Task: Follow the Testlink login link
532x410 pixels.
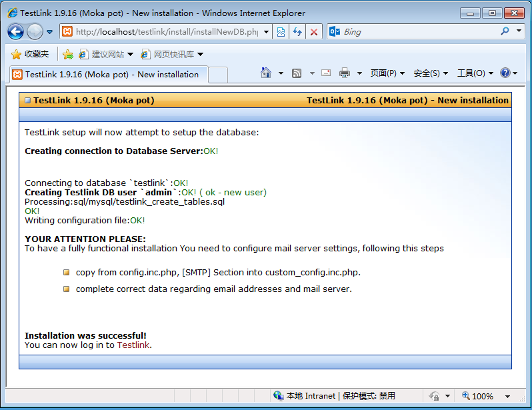Action: [133, 345]
